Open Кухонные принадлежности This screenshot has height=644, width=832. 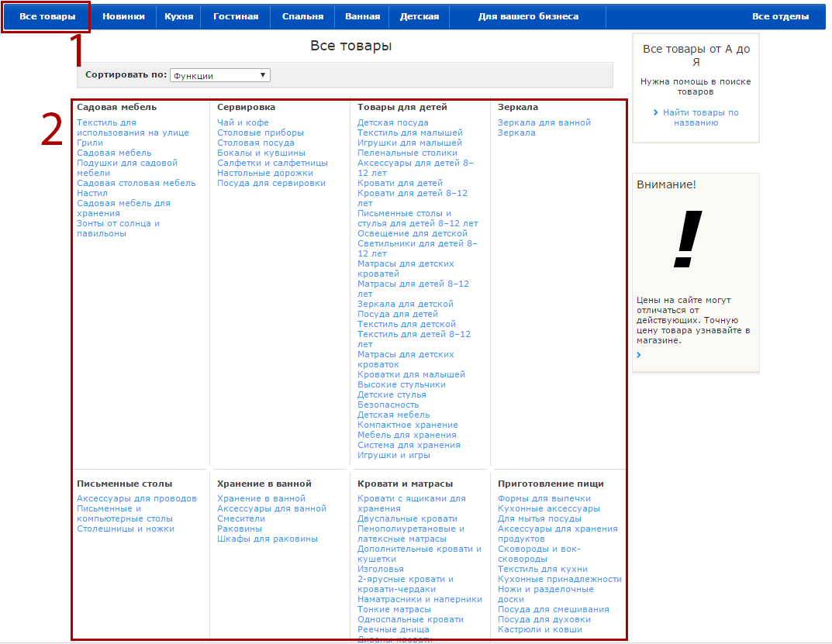pyautogui.click(x=559, y=579)
